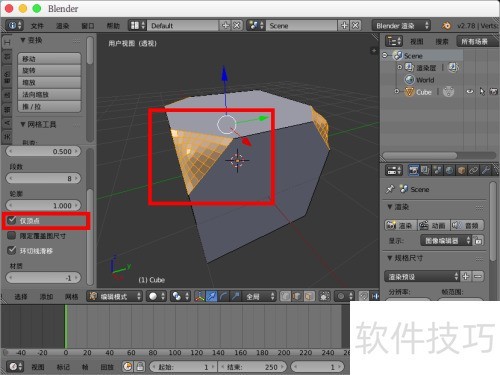Click the 轮廓 (Profile) slider showing 1.000
Screen dimensions: 500x375
[x=43, y=205]
